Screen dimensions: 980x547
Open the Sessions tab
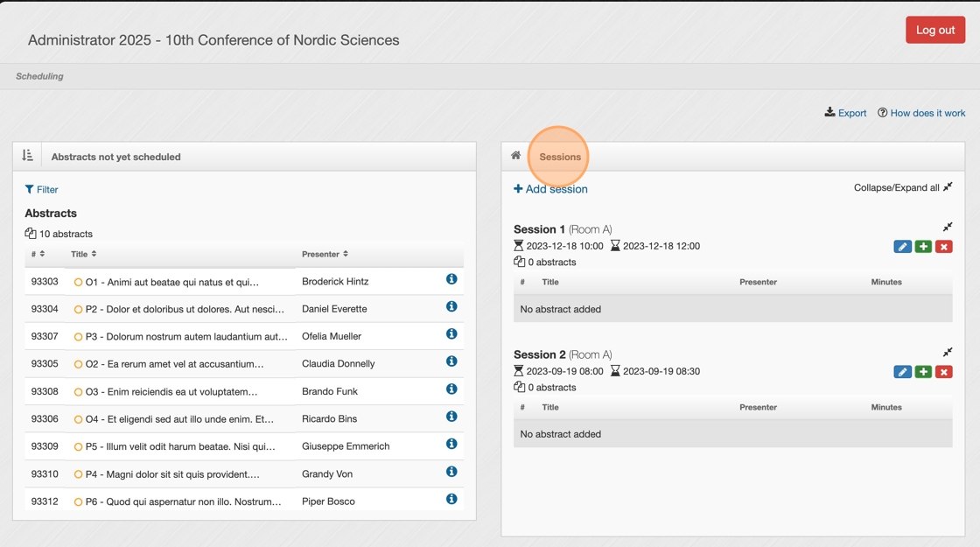pyautogui.click(x=560, y=157)
